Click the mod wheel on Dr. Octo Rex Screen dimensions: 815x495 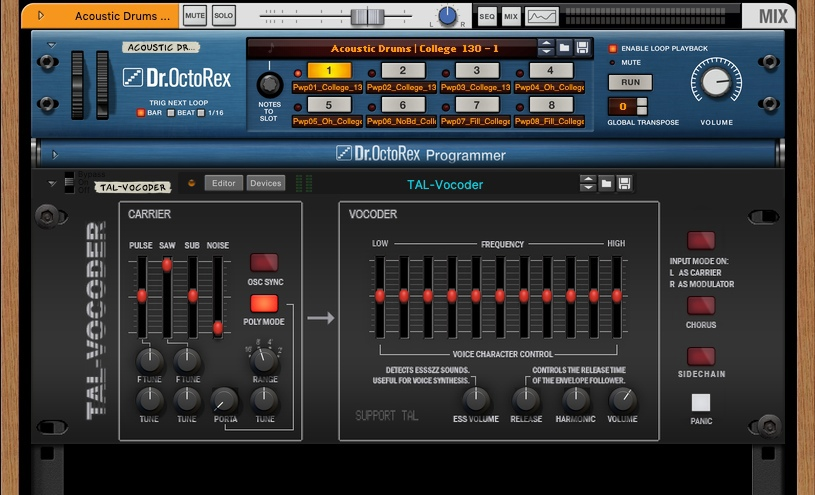point(102,85)
